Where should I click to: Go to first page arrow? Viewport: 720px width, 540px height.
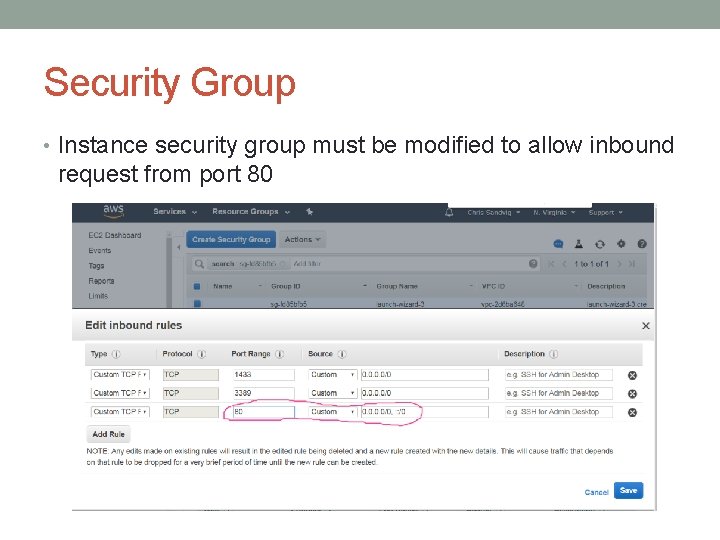(x=551, y=264)
